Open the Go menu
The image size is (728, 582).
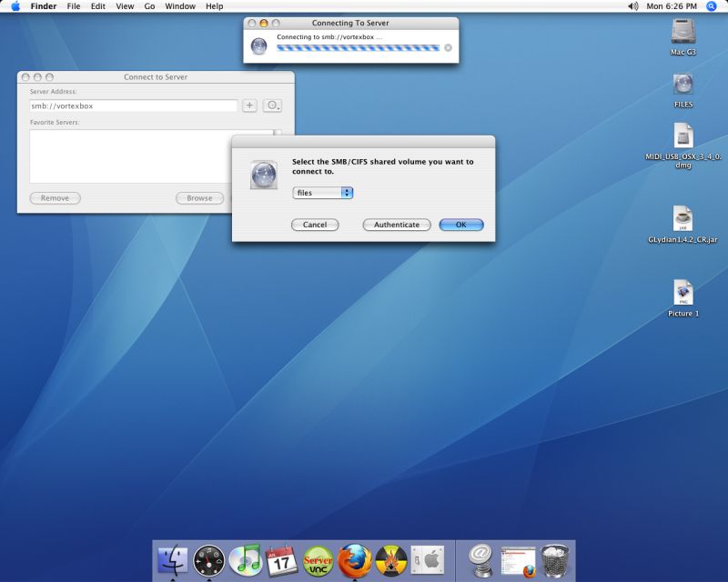coord(149,6)
